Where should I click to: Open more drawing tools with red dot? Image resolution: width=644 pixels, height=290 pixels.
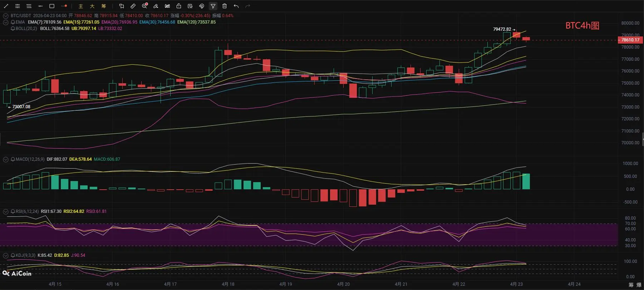[64, 6]
